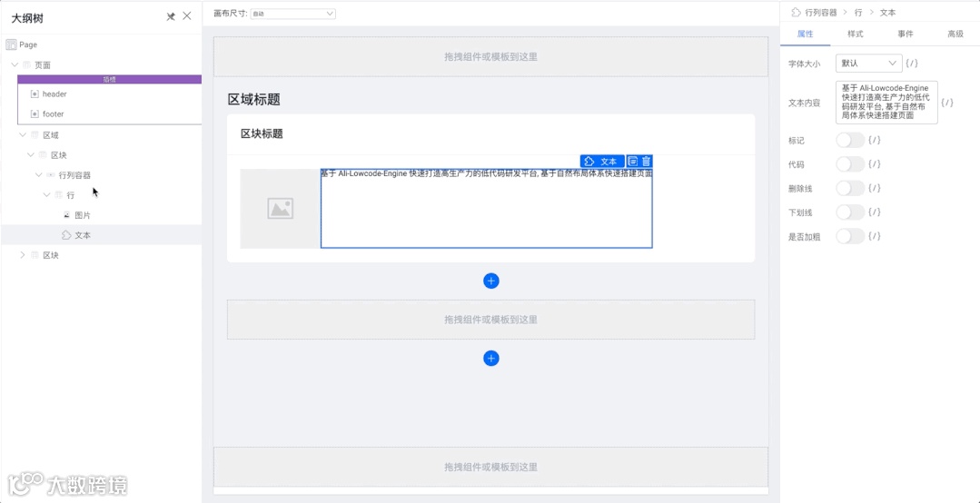This screenshot has width=980, height=503.
Task: Click plus button beneath the middle drop zone
Action: (x=491, y=358)
